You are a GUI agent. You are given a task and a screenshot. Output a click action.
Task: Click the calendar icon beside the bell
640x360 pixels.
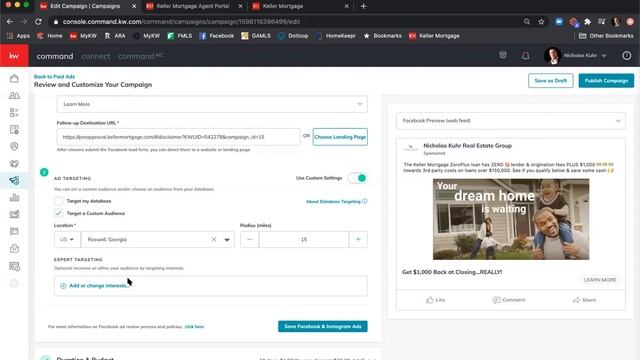tap(503, 55)
